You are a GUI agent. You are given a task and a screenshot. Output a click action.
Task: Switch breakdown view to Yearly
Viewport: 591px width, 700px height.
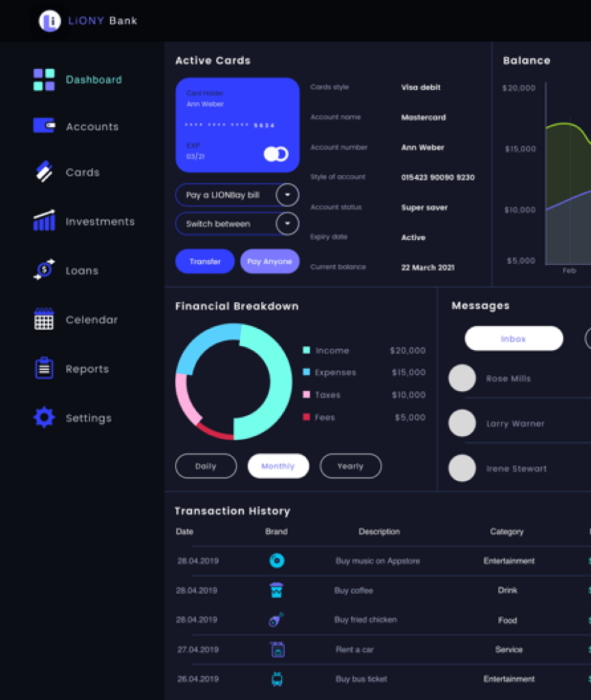tap(351, 466)
